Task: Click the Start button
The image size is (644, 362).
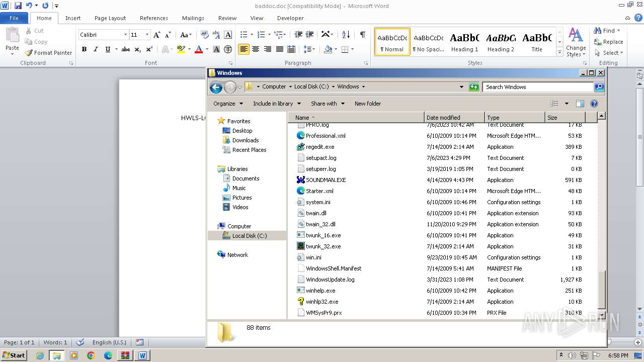Action: pyautogui.click(x=14, y=355)
